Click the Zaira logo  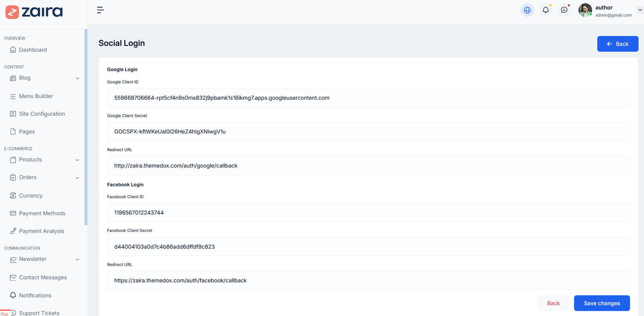(x=34, y=12)
